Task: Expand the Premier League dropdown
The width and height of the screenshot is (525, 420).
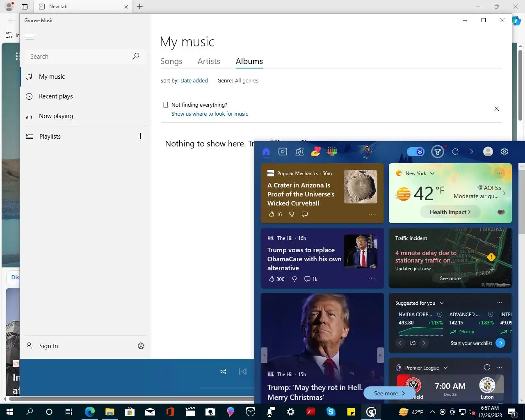Action: pos(445,368)
